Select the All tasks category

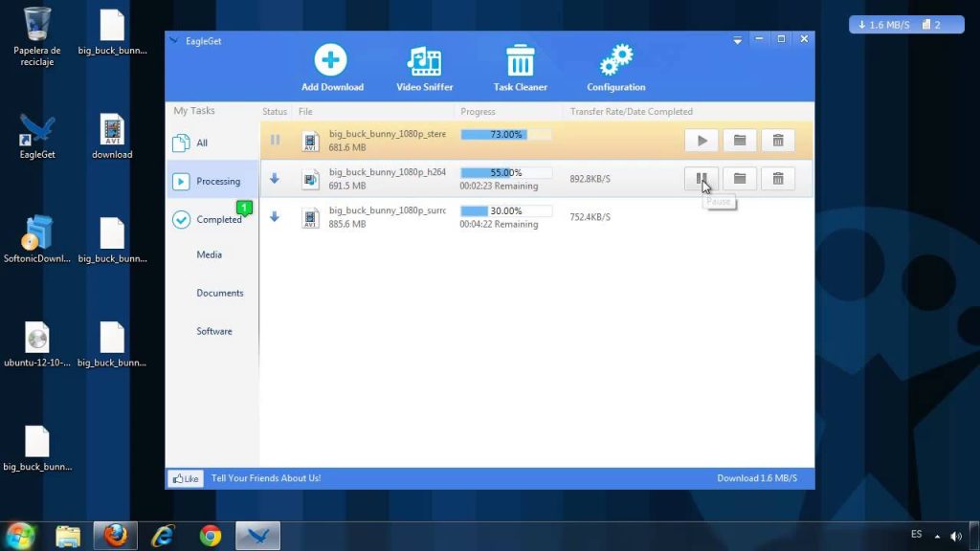click(x=201, y=143)
